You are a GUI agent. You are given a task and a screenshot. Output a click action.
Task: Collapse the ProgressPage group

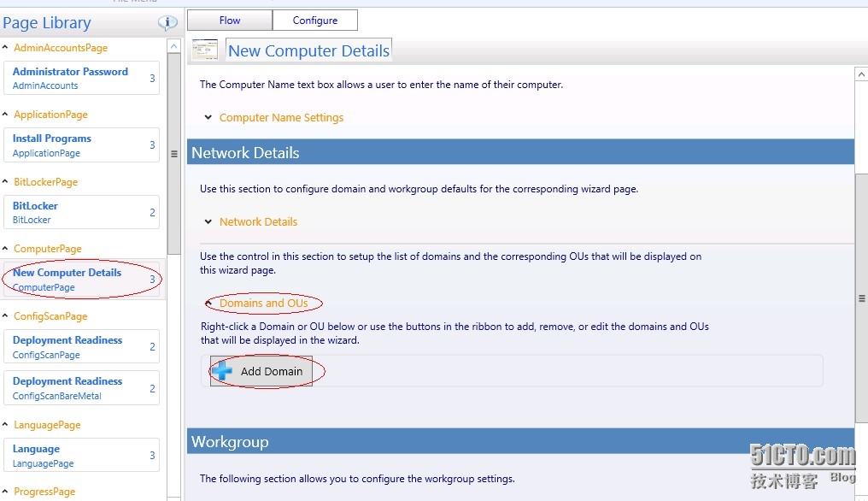pos(5,491)
